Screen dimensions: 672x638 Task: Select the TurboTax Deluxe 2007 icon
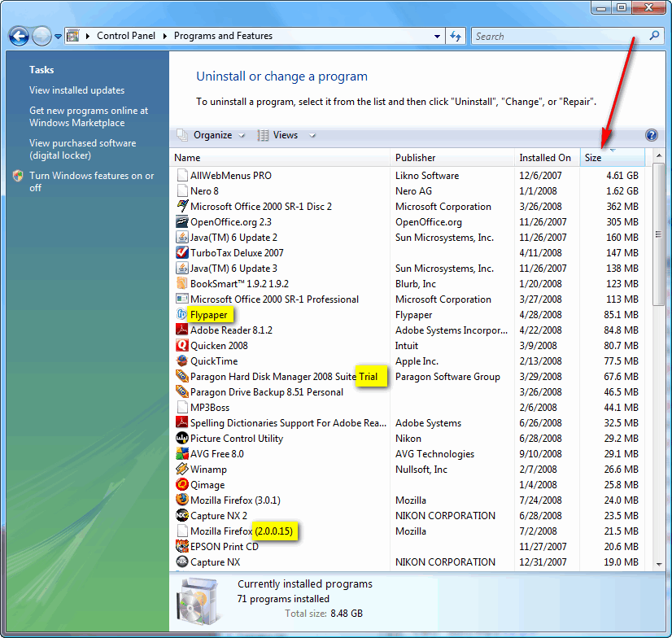click(182, 252)
